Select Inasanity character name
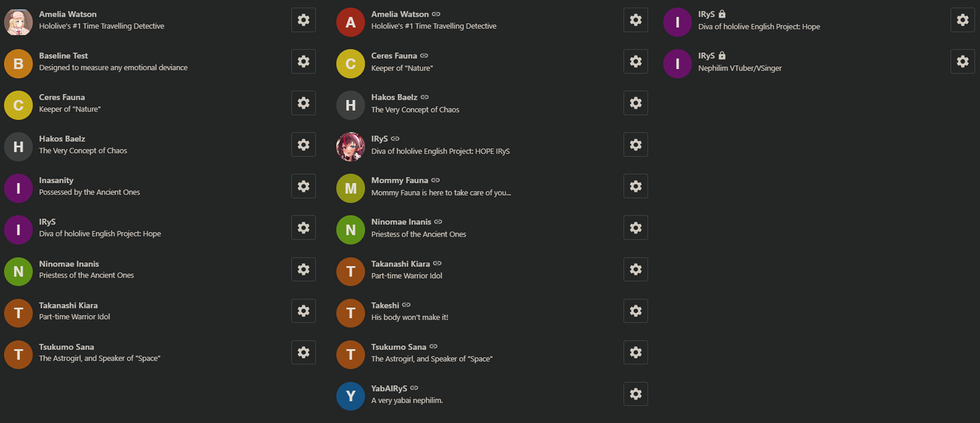The image size is (980, 423). (56, 180)
